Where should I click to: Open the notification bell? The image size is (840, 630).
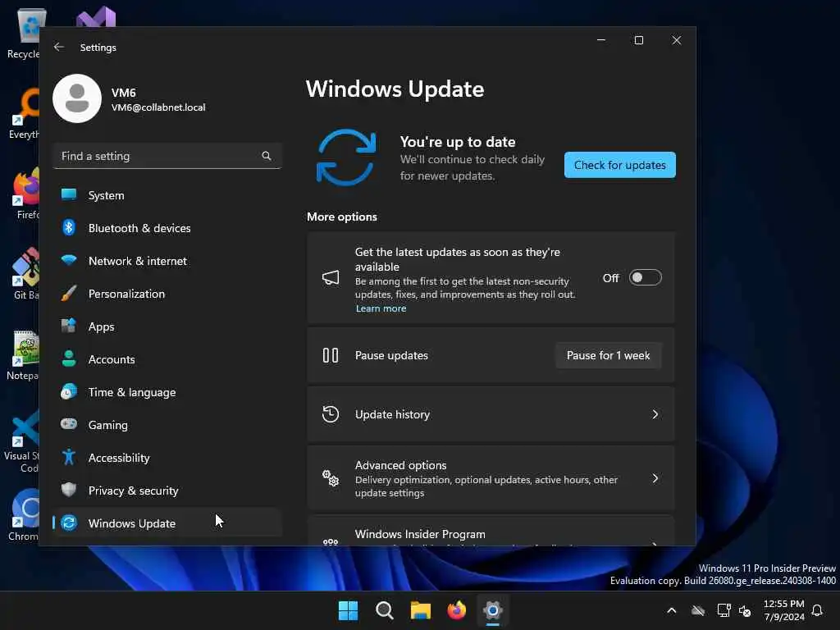coord(818,610)
